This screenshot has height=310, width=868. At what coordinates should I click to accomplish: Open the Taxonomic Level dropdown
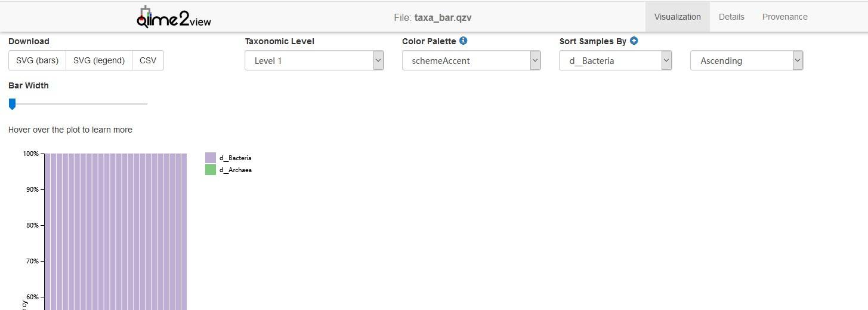coord(314,60)
